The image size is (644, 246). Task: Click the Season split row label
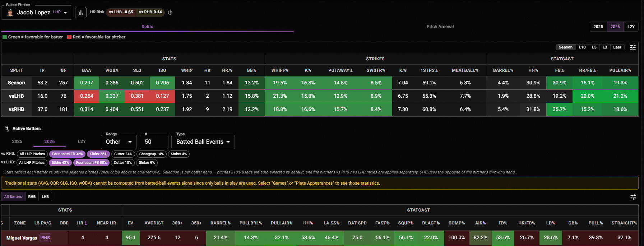pyautogui.click(x=17, y=83)
